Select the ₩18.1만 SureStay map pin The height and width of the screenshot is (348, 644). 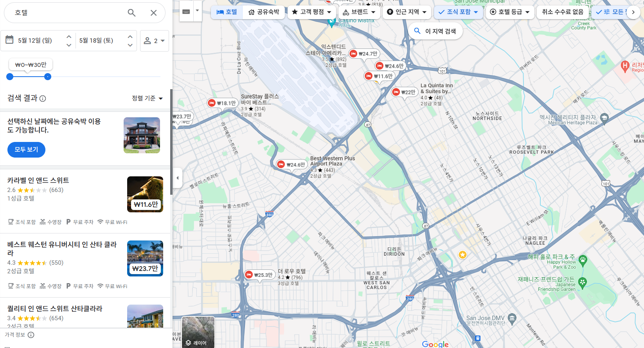222,103
